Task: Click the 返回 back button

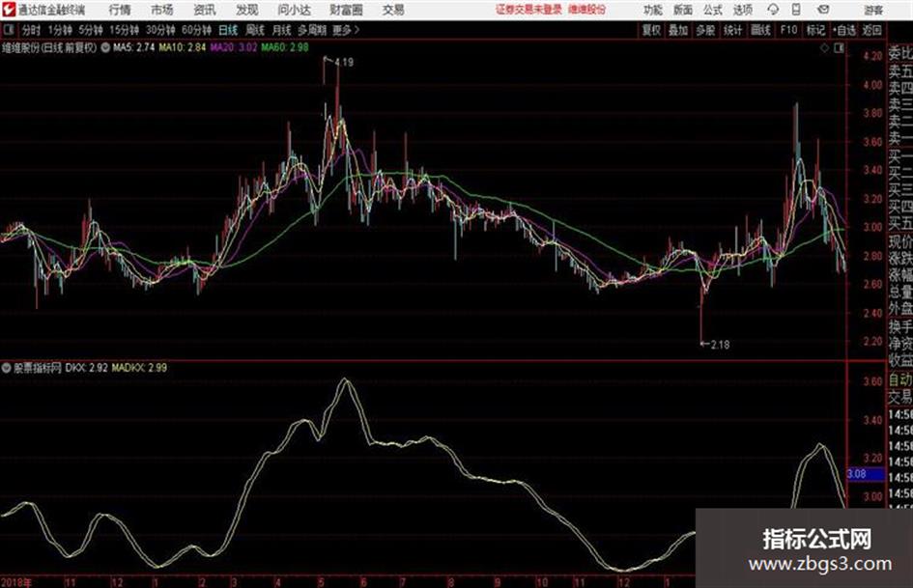Action: [x=871, y=30]
